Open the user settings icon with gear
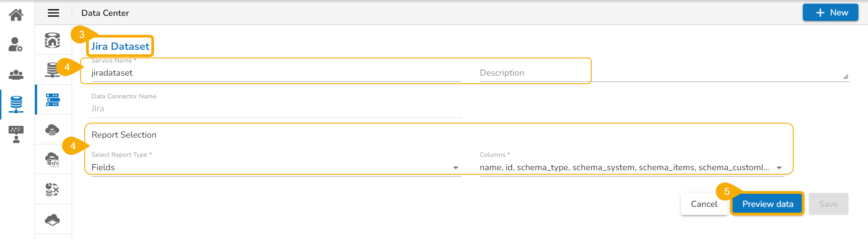 point(16,44)
